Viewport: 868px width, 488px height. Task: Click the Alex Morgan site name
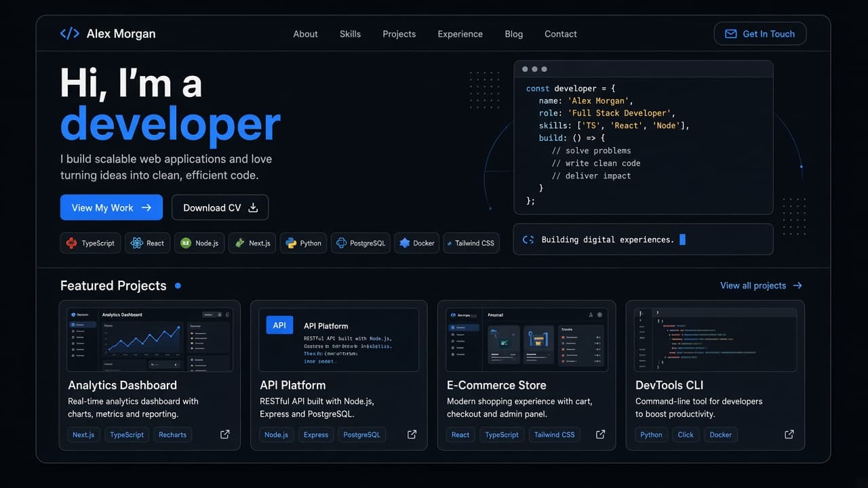[121, 34]
